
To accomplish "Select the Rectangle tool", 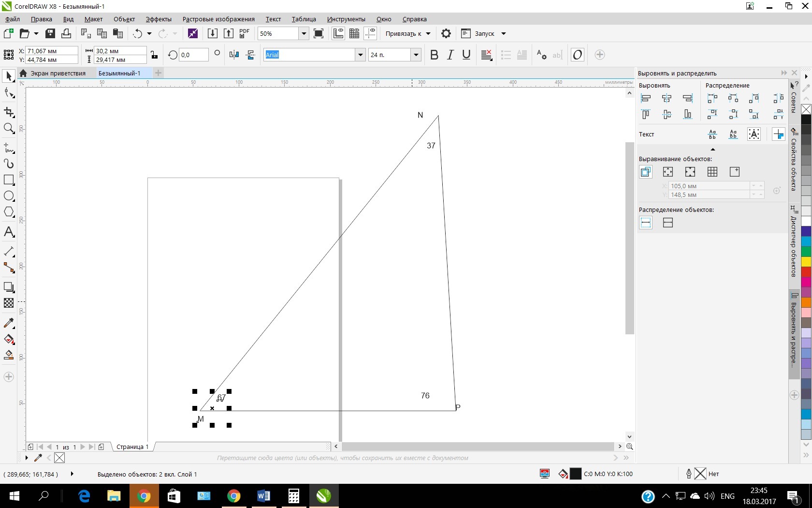I will [9, 180].
